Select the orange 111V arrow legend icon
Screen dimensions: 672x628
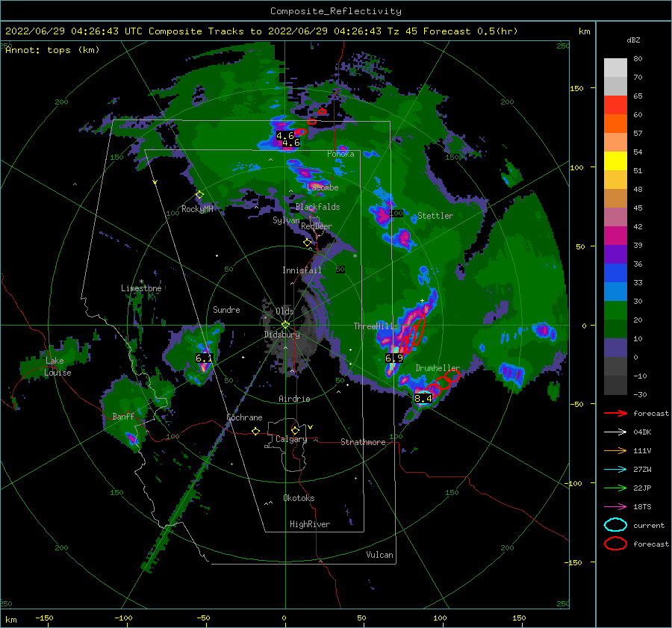615,450
